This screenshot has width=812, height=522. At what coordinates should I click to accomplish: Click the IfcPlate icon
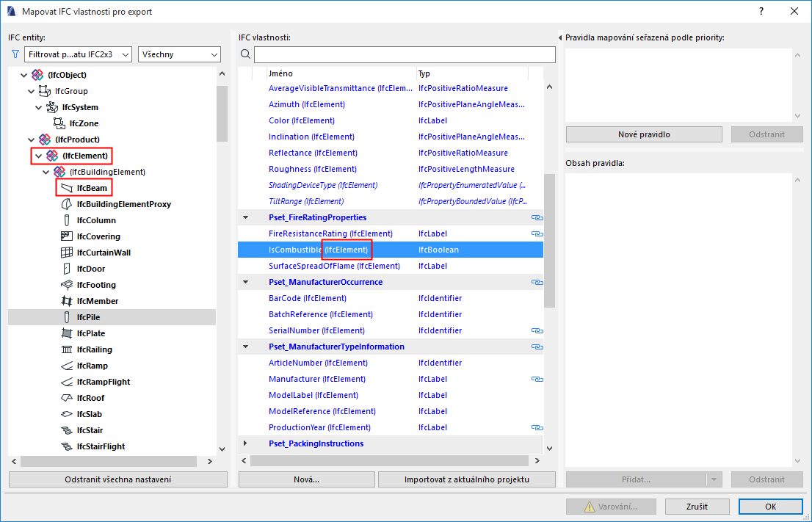67,333
